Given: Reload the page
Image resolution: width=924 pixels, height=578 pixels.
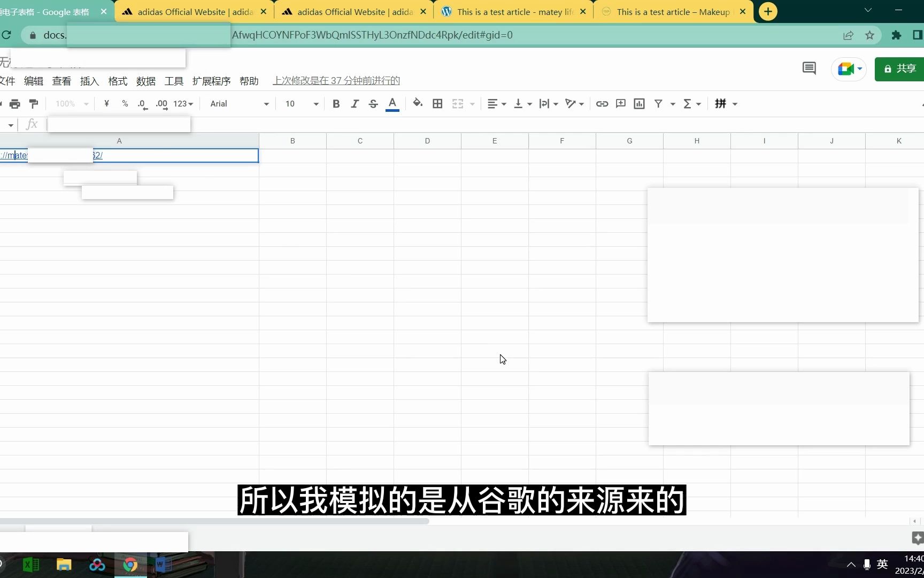Looking at the screenshot, I should point(6,35).
